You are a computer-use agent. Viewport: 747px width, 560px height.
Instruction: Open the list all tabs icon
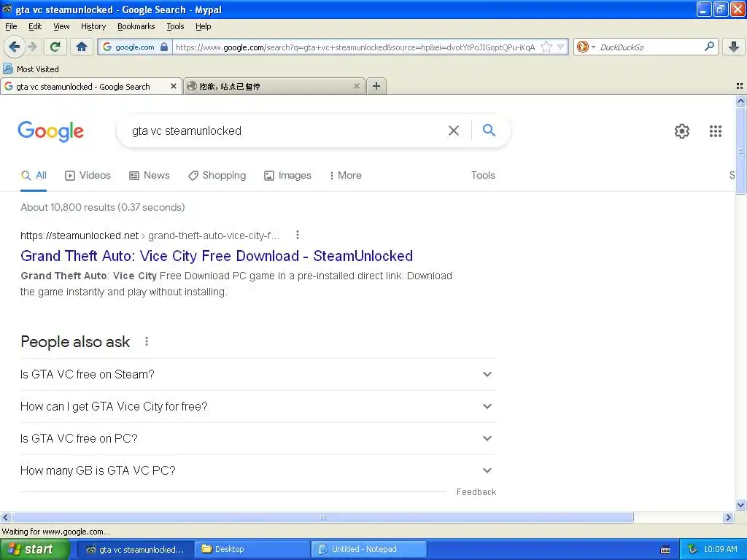pos(740,86)
